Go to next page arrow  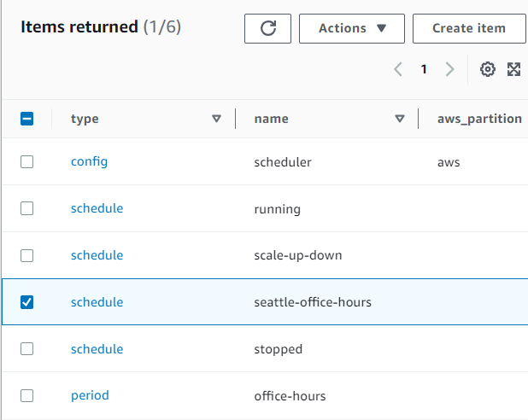coord(450,70)
